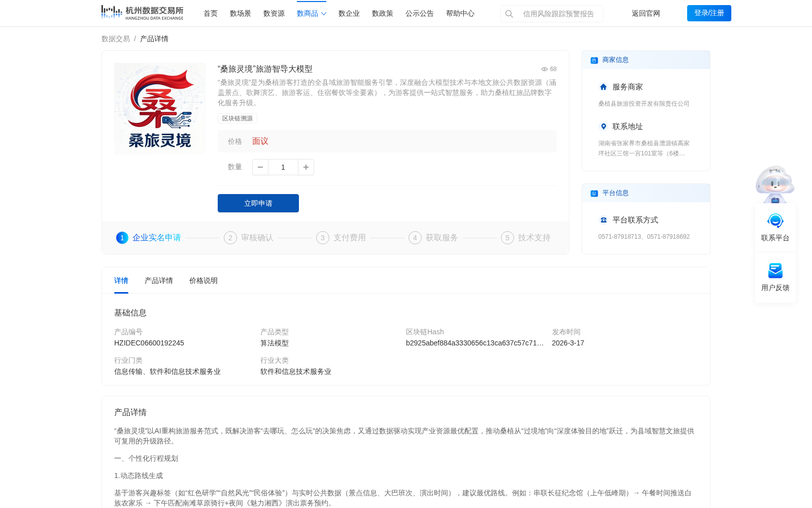Click the 基础信息 section heading
This screenshot has width=812, height=508.
pyautogui.click(x=130, y=313)
